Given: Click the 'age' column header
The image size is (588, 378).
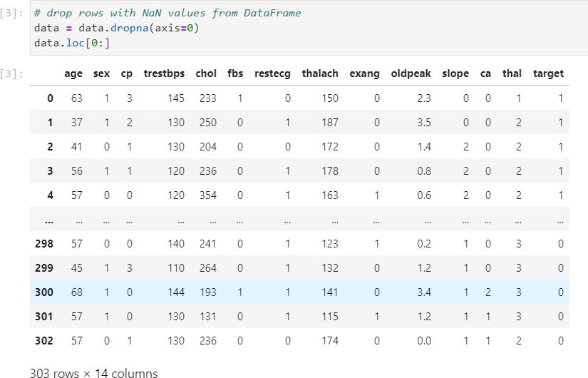Looking at the screenshot, I should pos(73,73).
